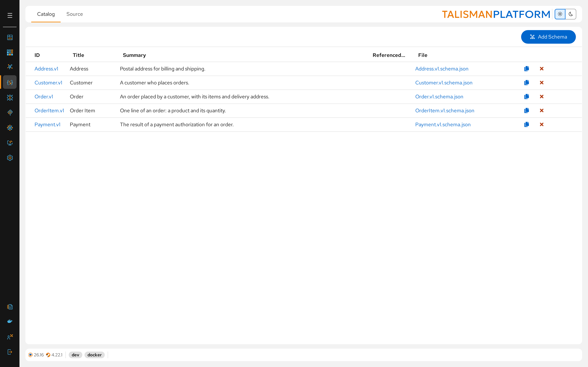Open the Customer.v1 ID link
The height and width of the screenshot is (367, 588).
(48, 83)
